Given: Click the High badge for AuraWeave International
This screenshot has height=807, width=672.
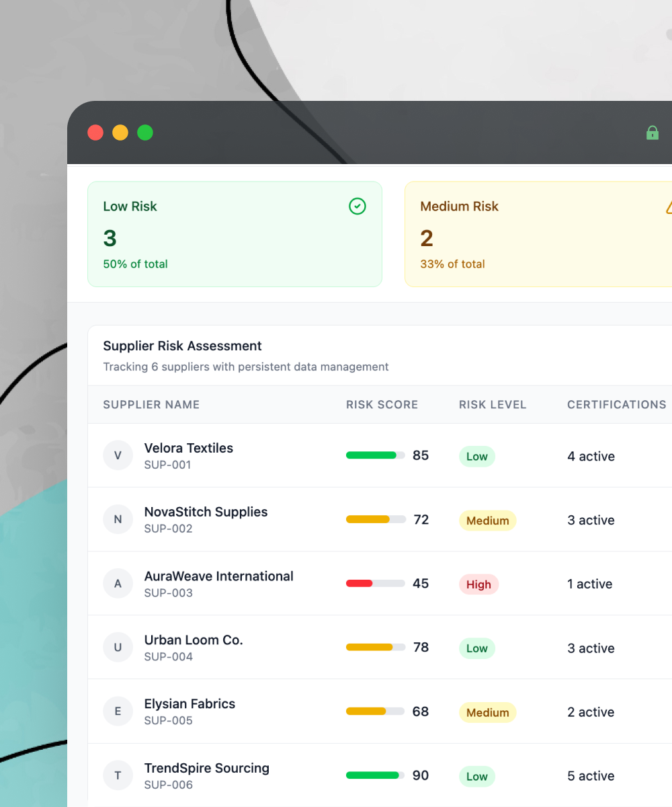Looking at the screenshot, I should click(x=478, y=584).
